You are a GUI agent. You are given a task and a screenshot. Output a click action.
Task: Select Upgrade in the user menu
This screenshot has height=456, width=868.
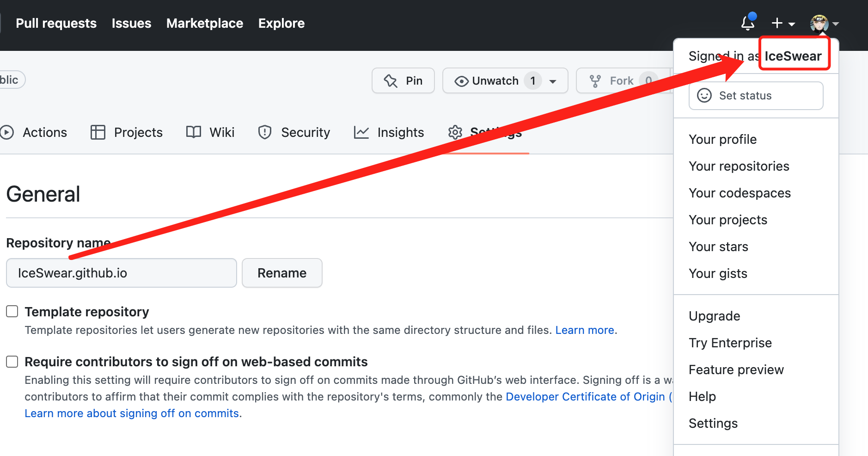(x=715, y=316)
